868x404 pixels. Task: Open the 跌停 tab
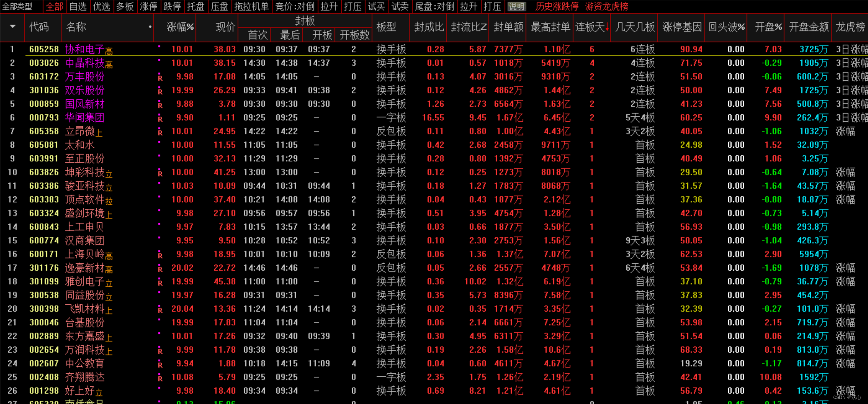point(172,6)
